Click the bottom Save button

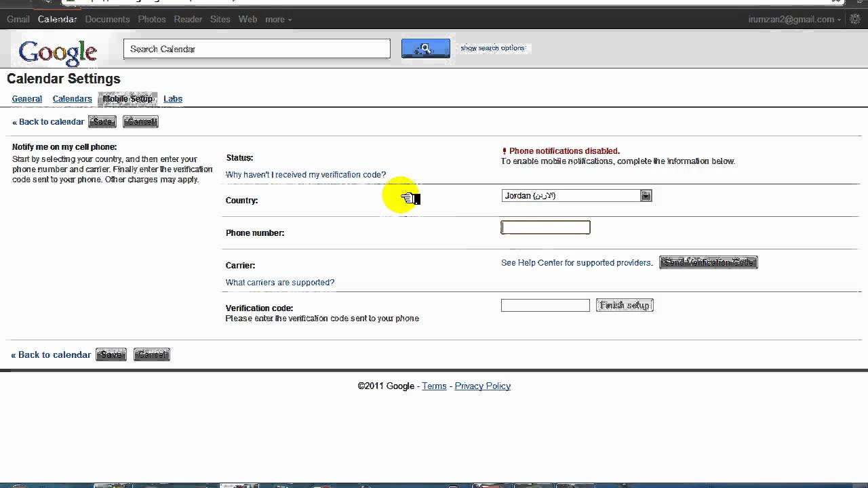tap(111, 354)
